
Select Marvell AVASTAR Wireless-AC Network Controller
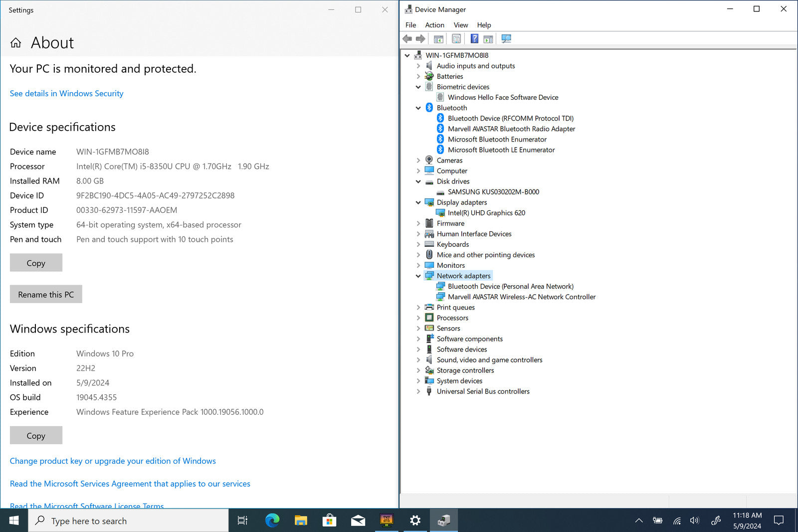tap(522, 297)
